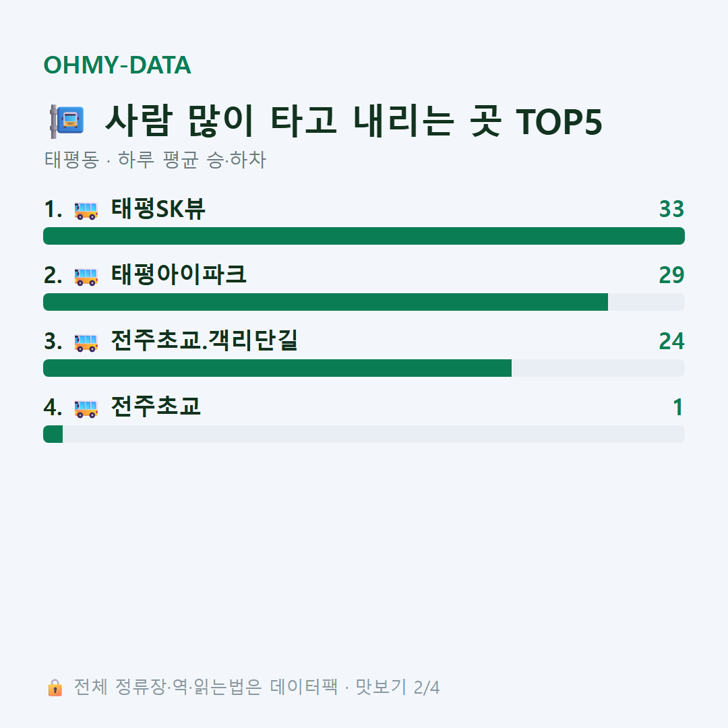728x728 pixels.
Task: Click the value 29 for 태평아이파크
Action: click(671, 275)
